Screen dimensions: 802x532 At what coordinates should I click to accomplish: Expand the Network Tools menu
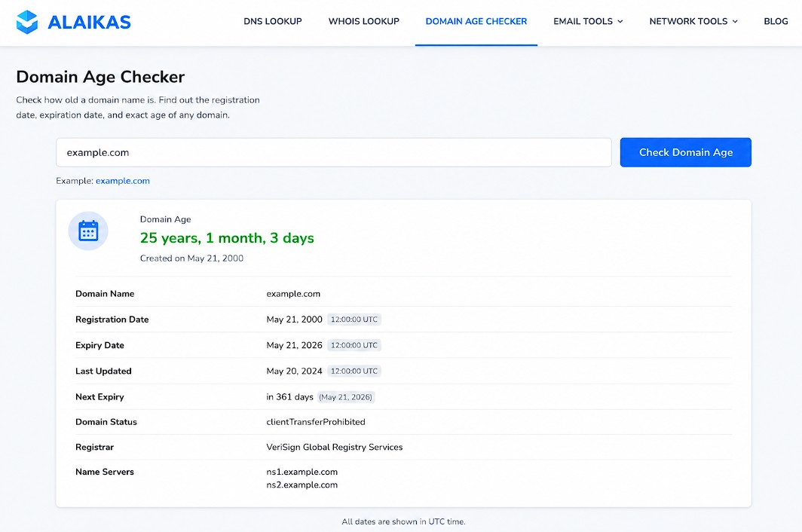693,22
